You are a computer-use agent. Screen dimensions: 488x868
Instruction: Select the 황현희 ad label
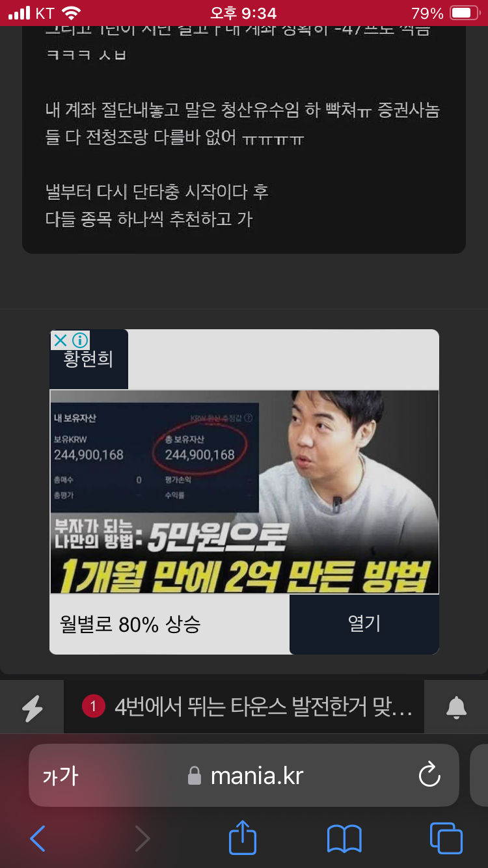pyautogui.click(x=88, y=359)
